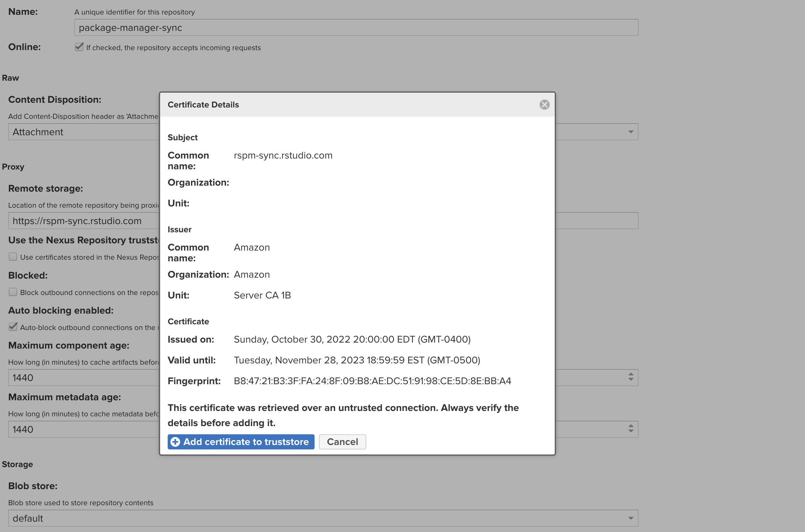805x532 pixels.
Task: Click the plus icon on Add certificate
Action: [175, 442]
